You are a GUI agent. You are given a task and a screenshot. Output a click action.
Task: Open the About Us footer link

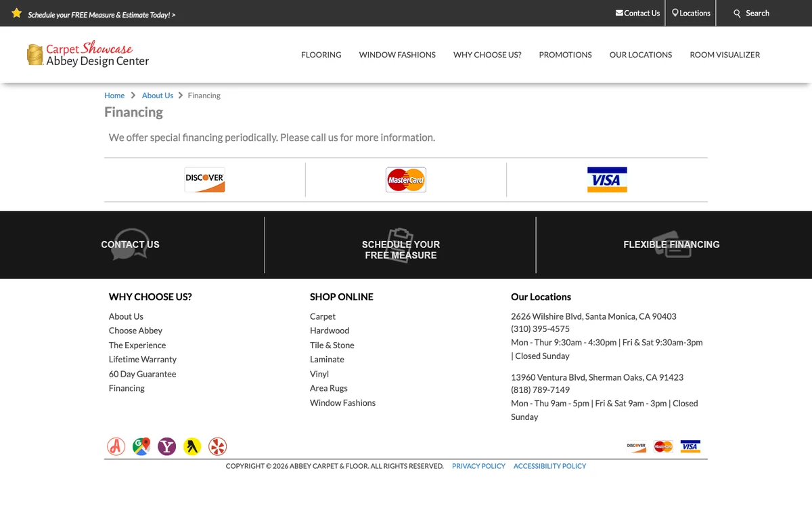[126, 316]
